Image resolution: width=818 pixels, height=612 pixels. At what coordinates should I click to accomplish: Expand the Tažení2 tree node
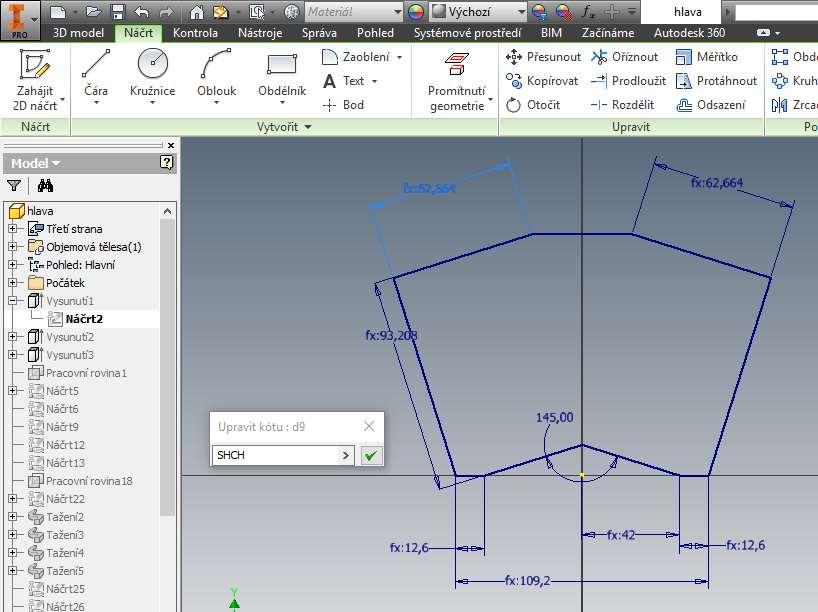pyautogui.click(x=13, y=517)
